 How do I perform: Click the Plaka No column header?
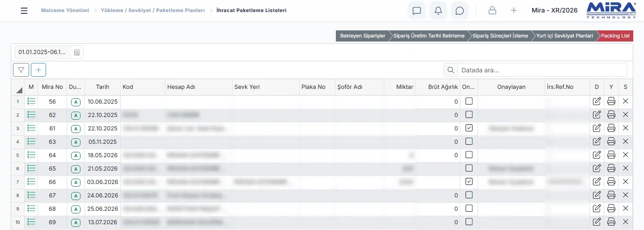tap(317, 87)
